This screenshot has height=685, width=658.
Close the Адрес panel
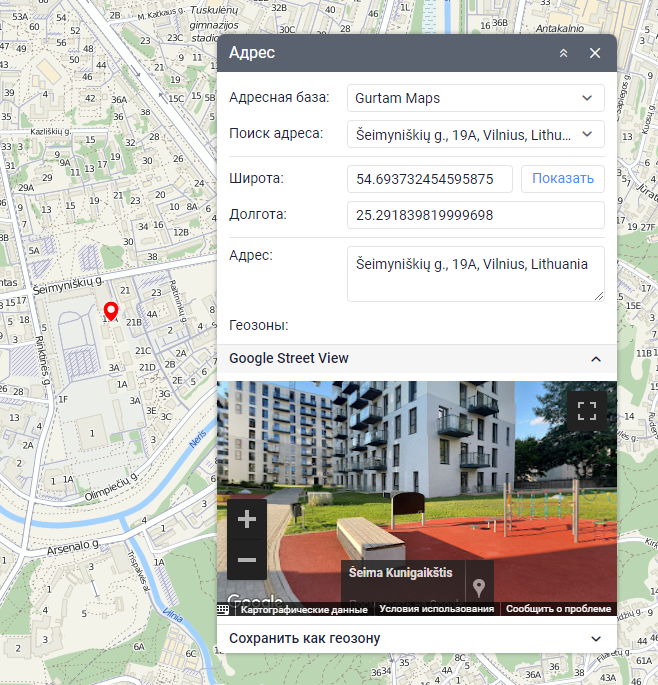click(595, 53)
